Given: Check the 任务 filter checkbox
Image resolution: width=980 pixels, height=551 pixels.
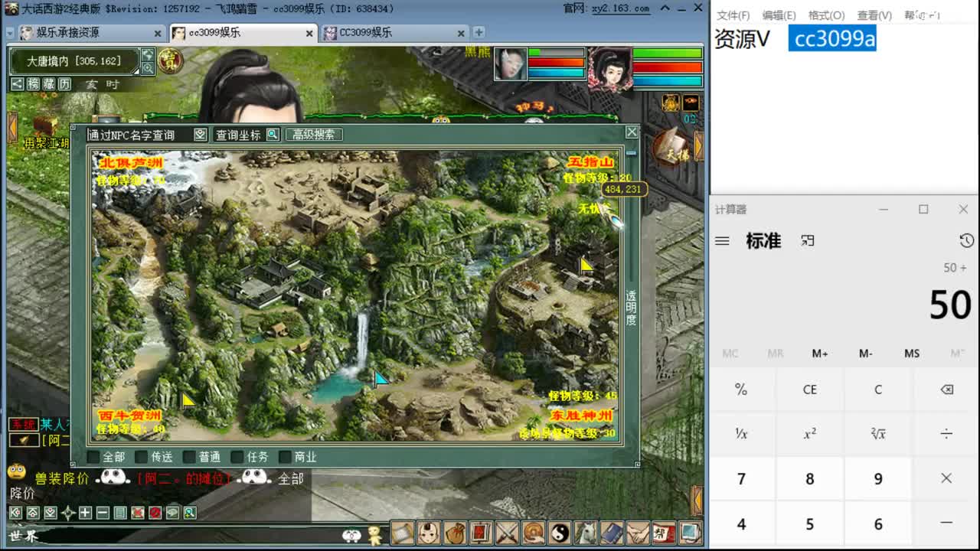Looking at the screenshot, I should pyautogui.click(x=237, y=457).
